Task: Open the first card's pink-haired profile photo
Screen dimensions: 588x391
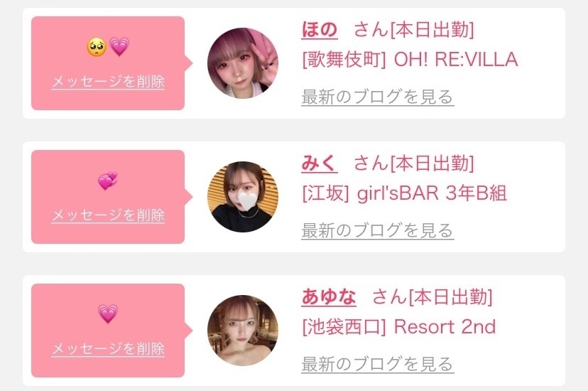Action: (243, 63)
